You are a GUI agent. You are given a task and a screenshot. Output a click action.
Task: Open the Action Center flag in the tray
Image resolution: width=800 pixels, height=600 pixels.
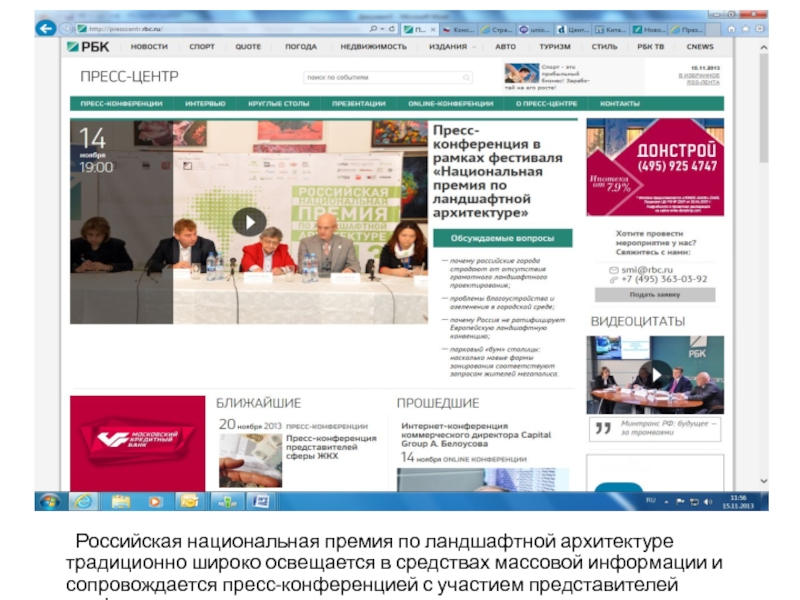(680, 502)
